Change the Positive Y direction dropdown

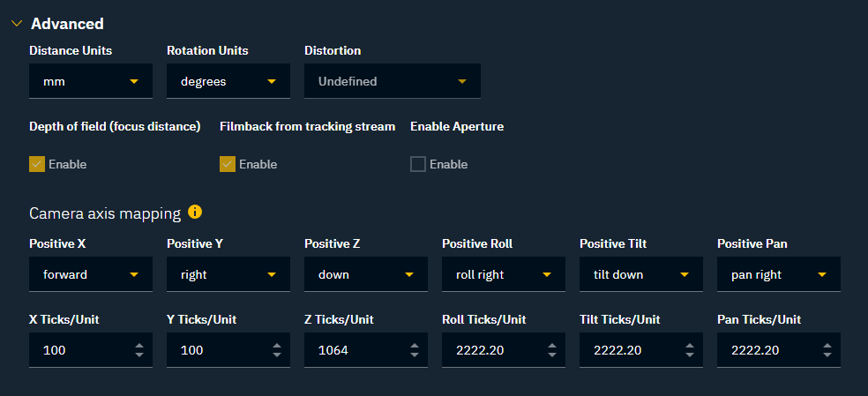pyautogui.click(x=228, y=274)
